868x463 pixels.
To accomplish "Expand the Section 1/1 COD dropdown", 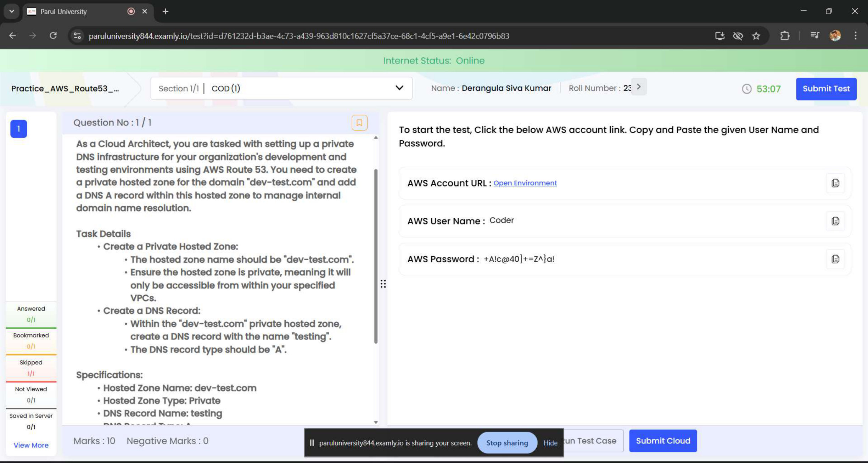I will point(281,88).
